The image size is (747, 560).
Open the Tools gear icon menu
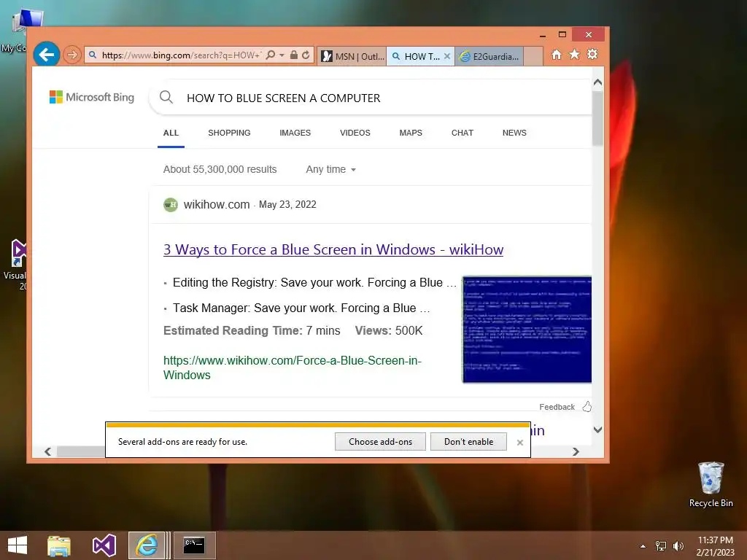pyautogui.click(x=592, y=54)
